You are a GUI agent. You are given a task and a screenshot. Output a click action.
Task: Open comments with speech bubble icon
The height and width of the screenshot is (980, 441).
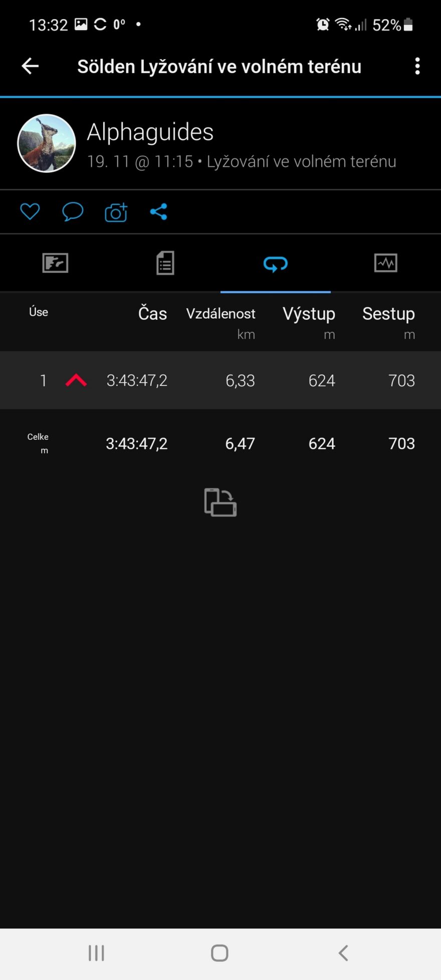tap(73, 211)
